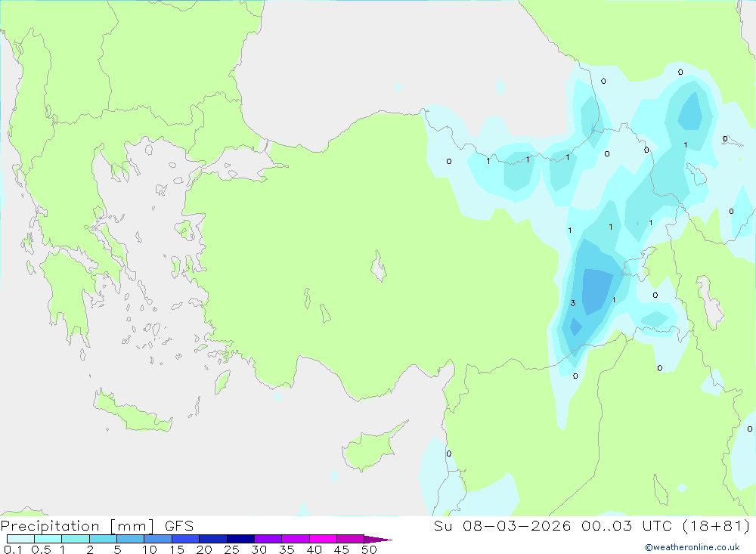Click the "0.1" legend value label

13,549
